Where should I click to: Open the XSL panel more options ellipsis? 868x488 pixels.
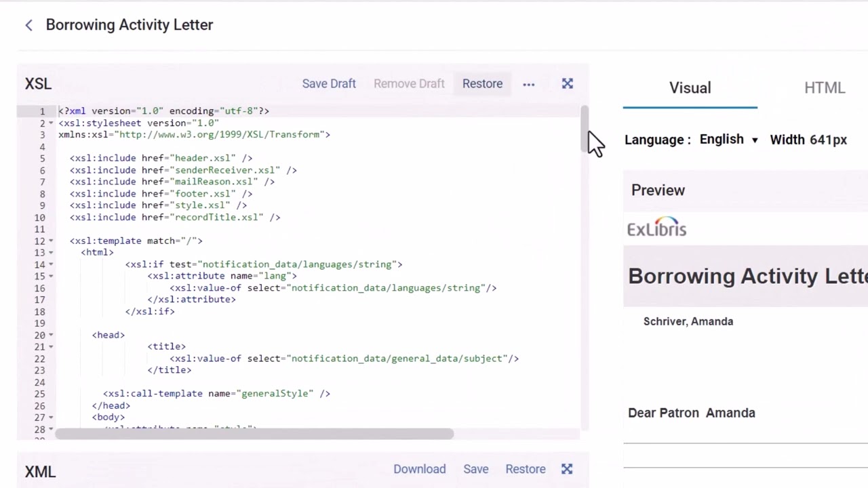tap(529, 84)
